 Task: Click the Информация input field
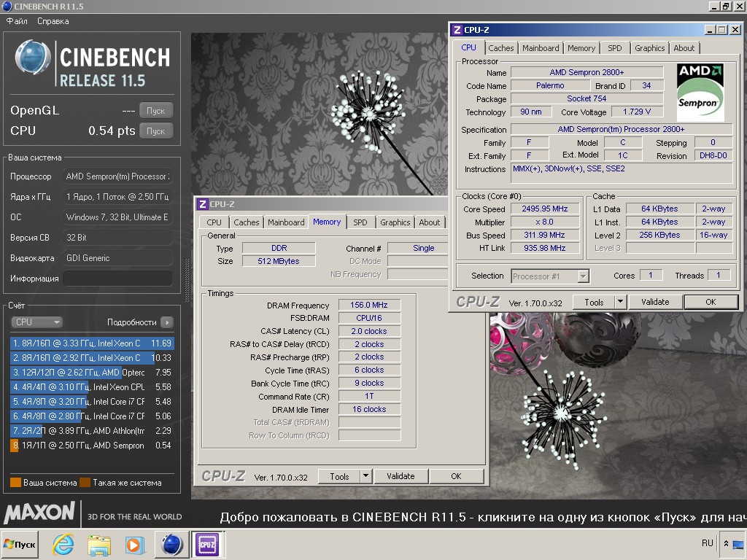[117, 278]
